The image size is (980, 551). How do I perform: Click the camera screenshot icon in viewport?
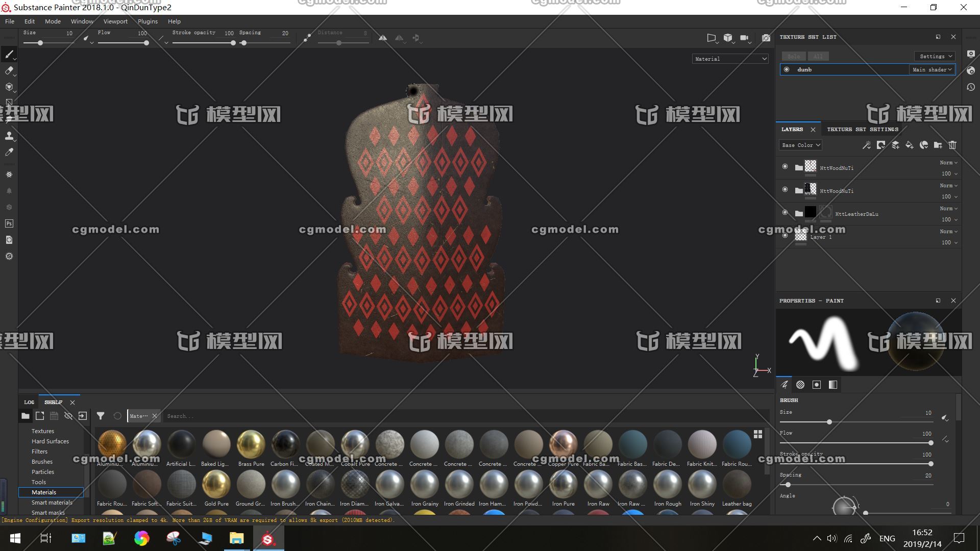point(766,38)
